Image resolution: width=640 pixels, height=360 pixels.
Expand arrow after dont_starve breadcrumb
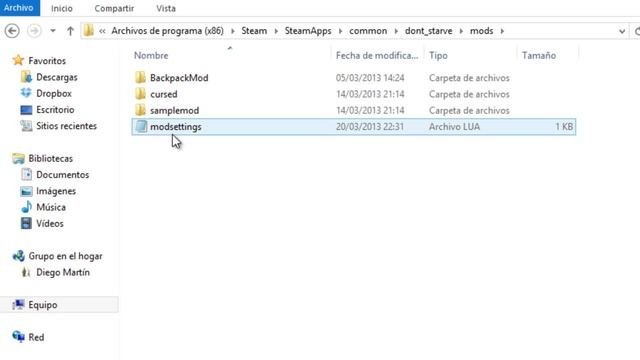pyautogui.click(x=461, y=31)
